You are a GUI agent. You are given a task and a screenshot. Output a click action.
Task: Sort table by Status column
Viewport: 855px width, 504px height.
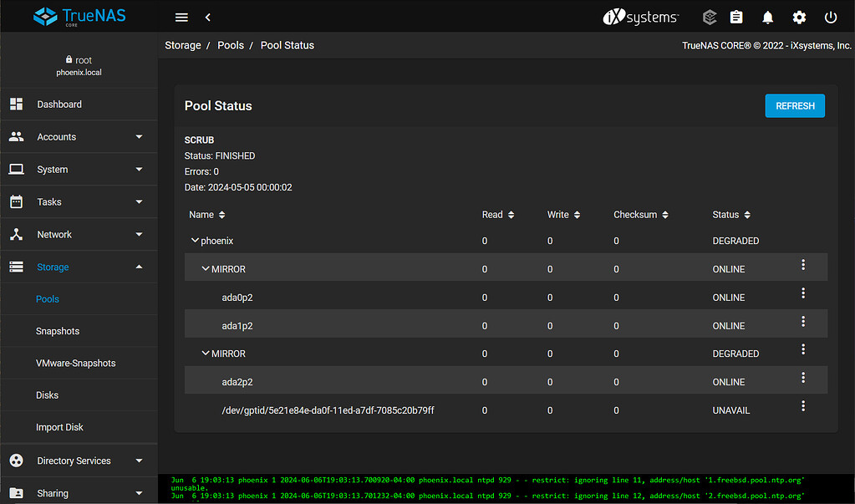(731, 215)
